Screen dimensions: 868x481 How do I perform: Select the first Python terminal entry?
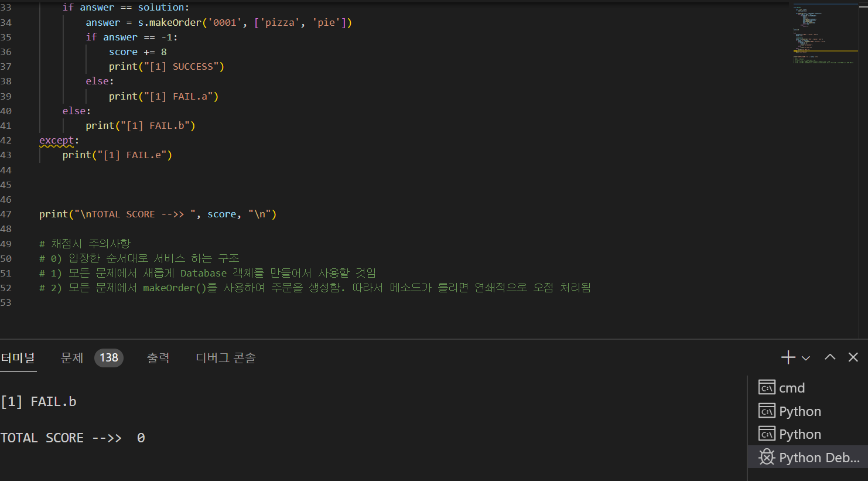click(808, 411)
